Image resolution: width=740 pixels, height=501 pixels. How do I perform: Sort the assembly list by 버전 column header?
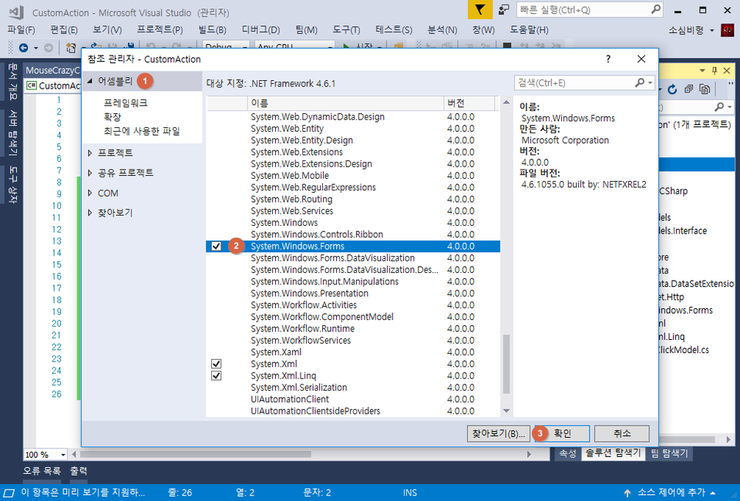point(469,103)
